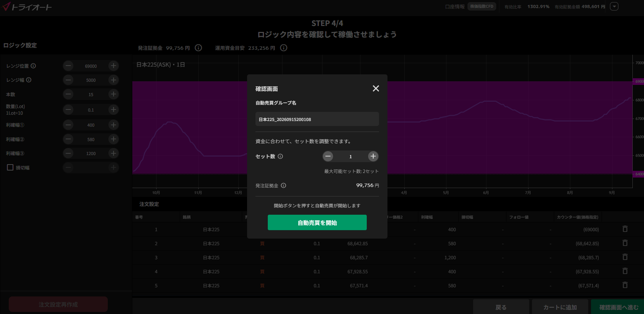Open info icon beside 発注証拠金 99,756 円 header

198,48
